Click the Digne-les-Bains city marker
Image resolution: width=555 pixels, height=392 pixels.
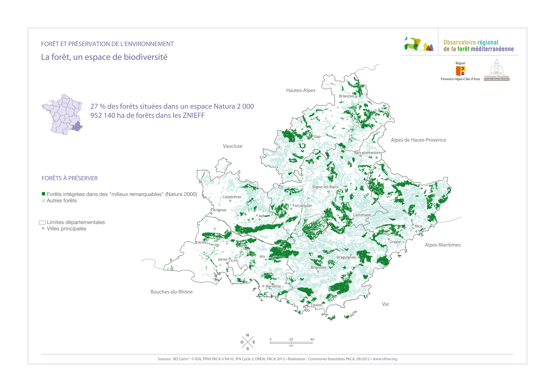329,192
